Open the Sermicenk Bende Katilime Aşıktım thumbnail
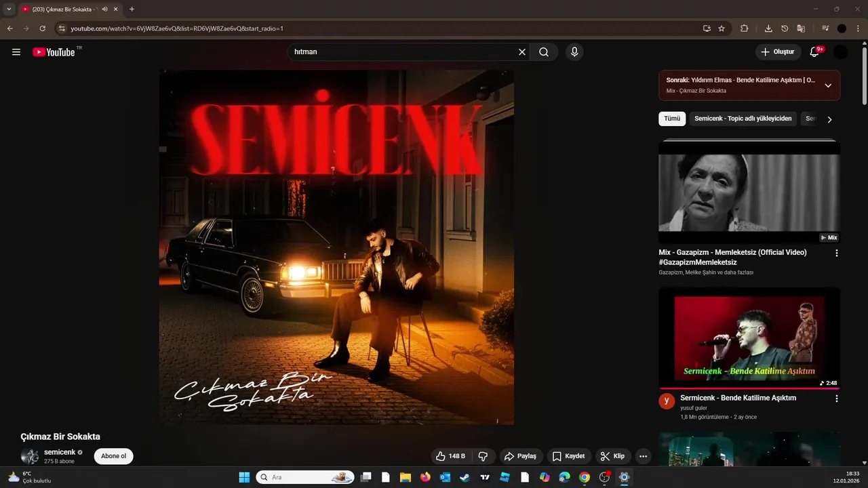The height and width of the screenshot is (488, 868). [749, 338]
